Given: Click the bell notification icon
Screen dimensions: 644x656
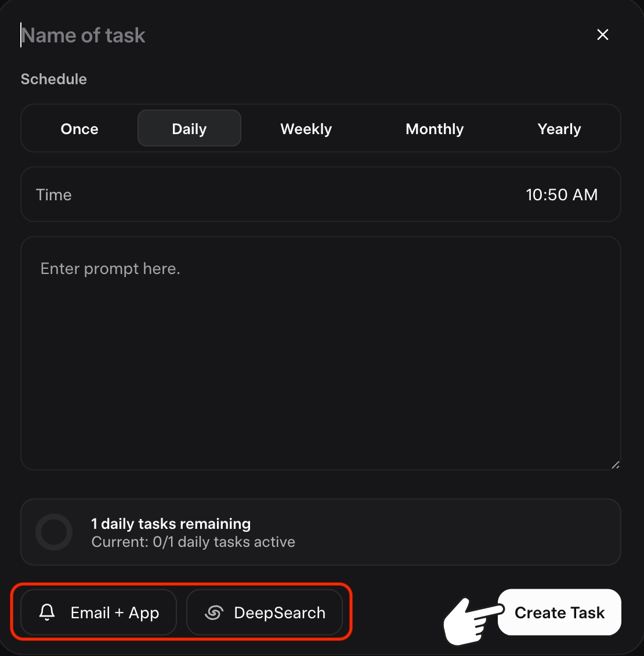Looking at the screenshot, I should (47, 612).
